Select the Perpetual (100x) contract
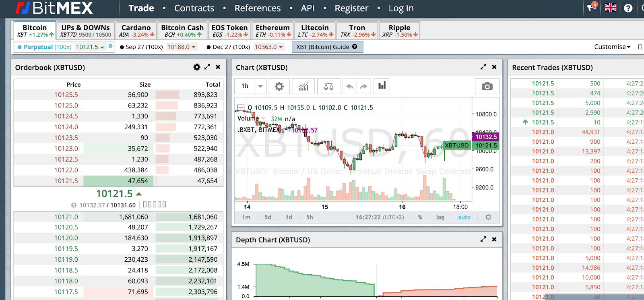 pyautogui.click(x=45, y=47)
